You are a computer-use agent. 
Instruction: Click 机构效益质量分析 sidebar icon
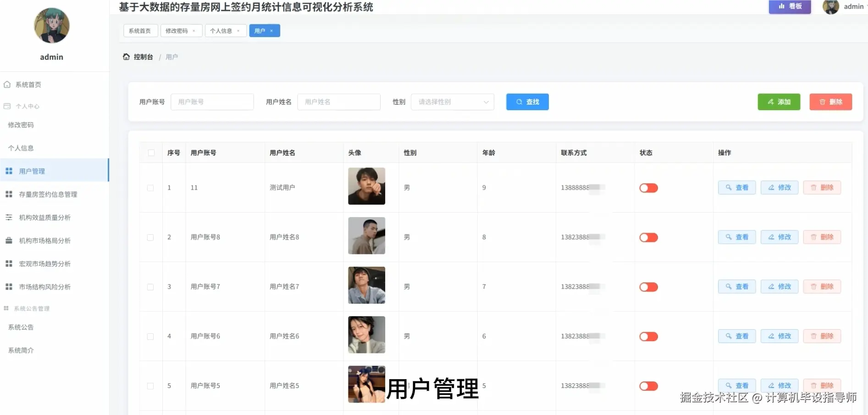8,217
